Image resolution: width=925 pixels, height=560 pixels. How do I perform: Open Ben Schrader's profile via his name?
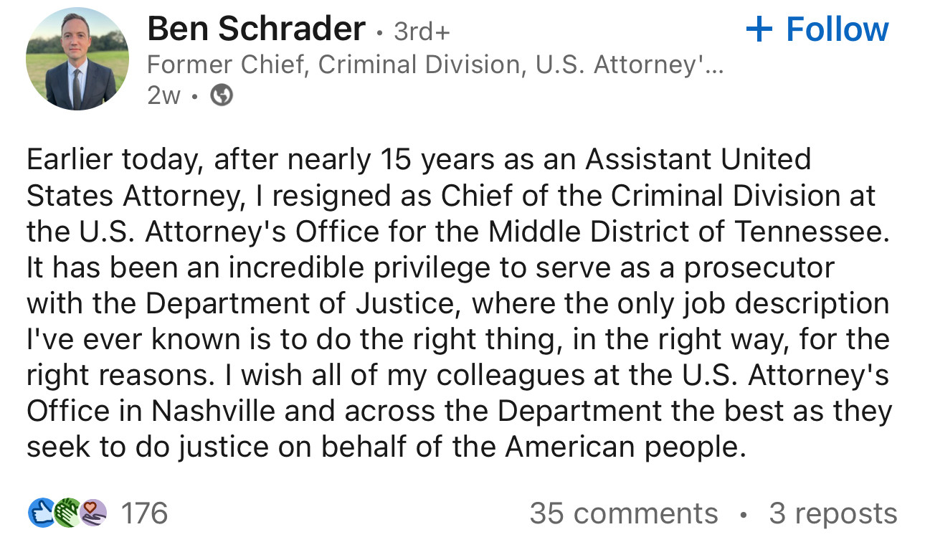256,29
